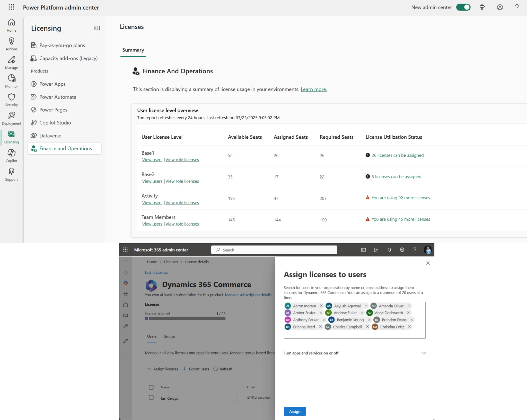
Task: Open help icon in M365 header
Action: click(415, 250)
